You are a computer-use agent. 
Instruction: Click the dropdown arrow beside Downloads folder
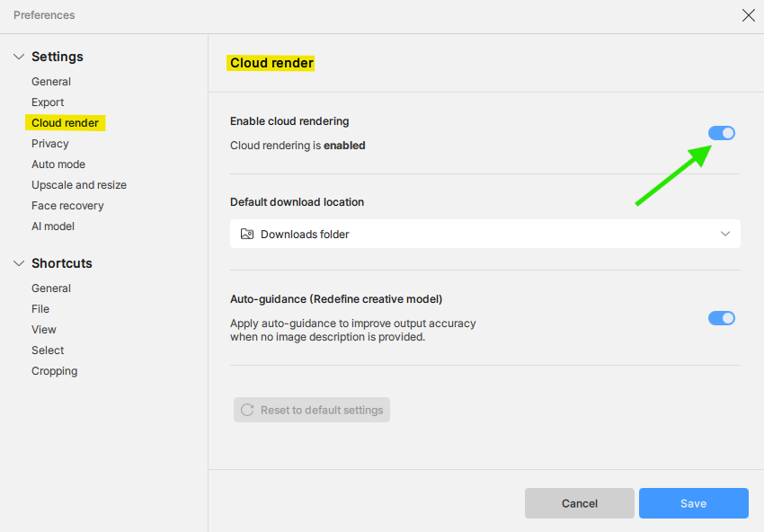pyautogui.click(x=725, y=234)
